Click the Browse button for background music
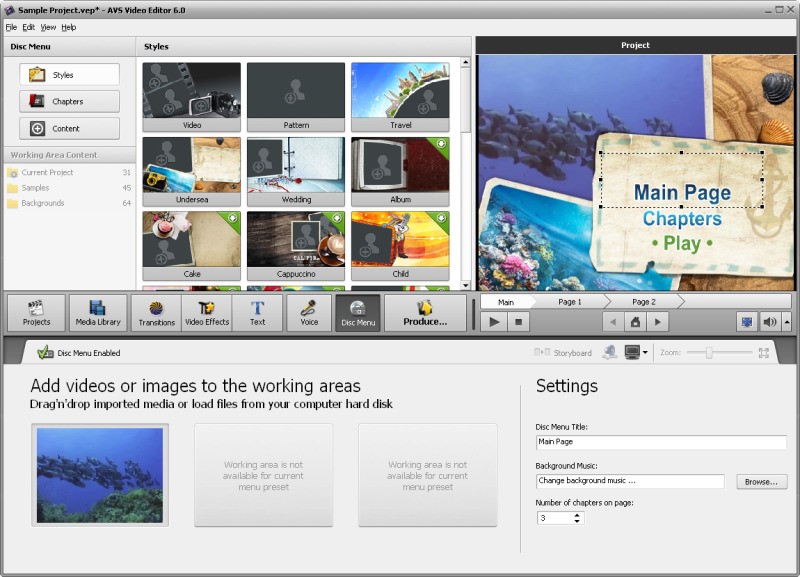The height and width of the screenshot is (577, 800). [x=760, y=481]
